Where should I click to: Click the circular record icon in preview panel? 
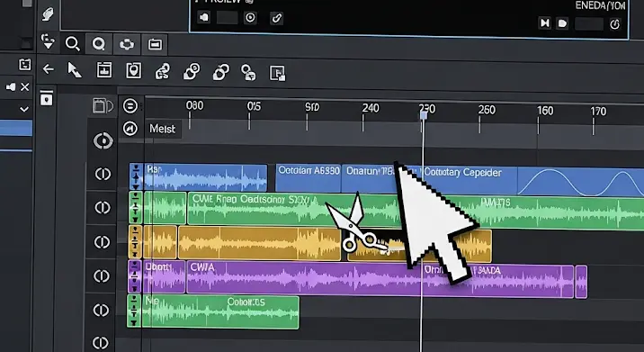tap(250, 18)
